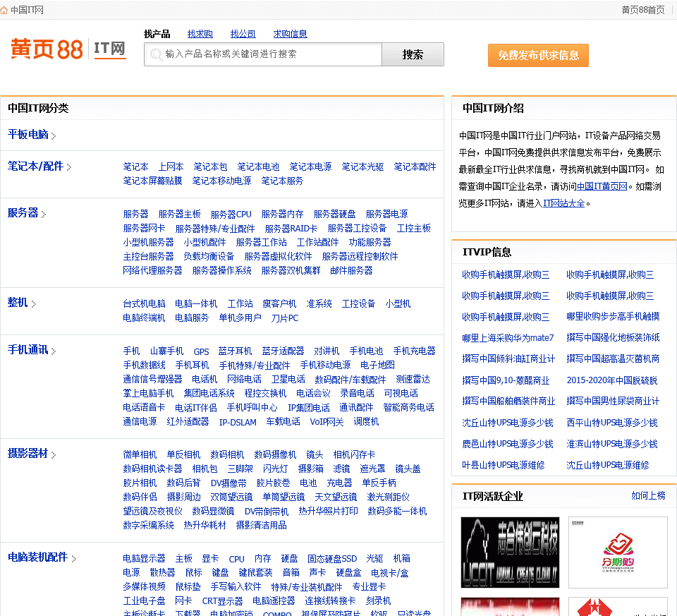Open the 哪里上海采购华为mate7 VIP link
The width and height of the screenshot is (677, 616).
tap(508, 338)
